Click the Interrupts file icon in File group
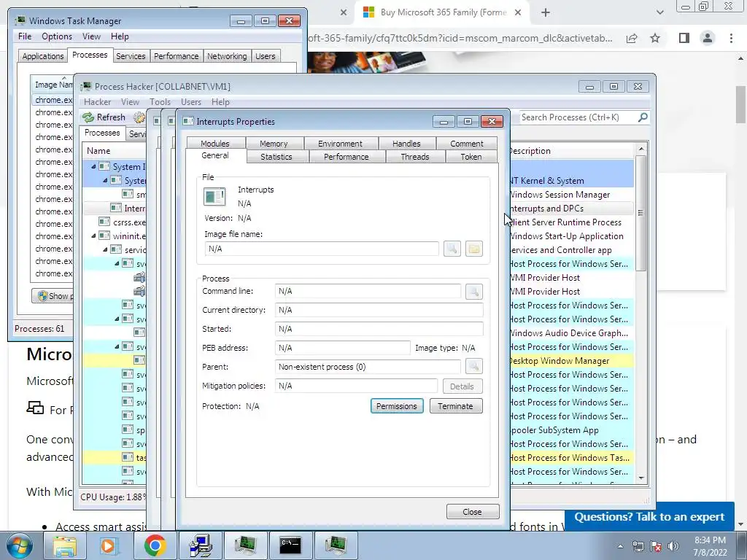 point(214,196)
